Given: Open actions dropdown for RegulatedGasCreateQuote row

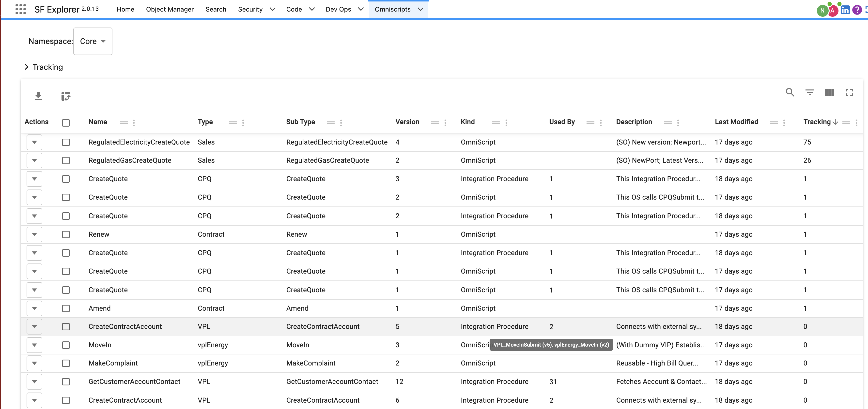Looking at the screenshot, I should tap(34, 160).
